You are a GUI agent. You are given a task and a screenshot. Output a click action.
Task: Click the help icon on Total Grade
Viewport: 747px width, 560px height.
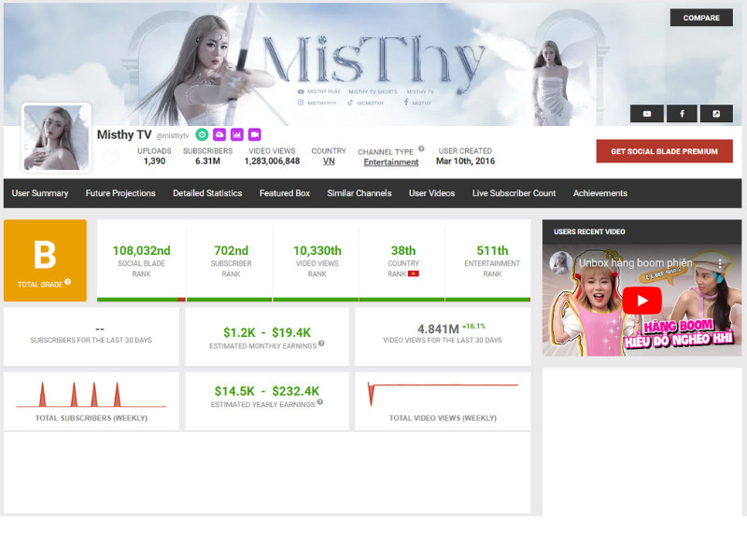click(x=67, y=282)
